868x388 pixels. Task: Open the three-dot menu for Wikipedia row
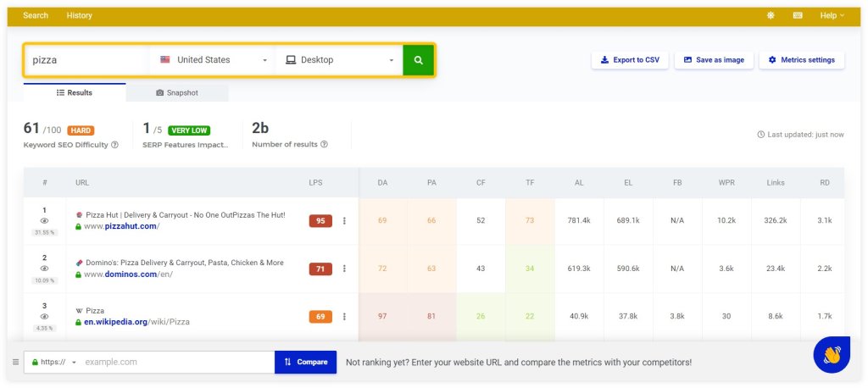tap(344, 317)
